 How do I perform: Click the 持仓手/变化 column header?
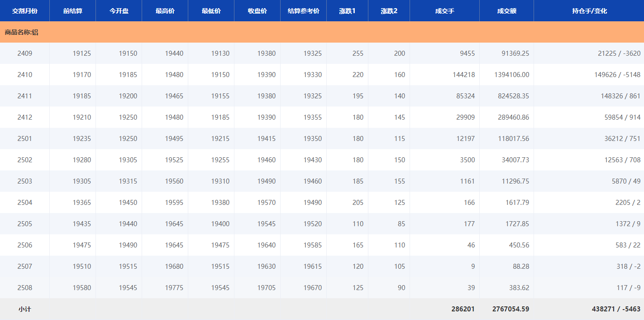pyautogui.click(x=588, y=11)
